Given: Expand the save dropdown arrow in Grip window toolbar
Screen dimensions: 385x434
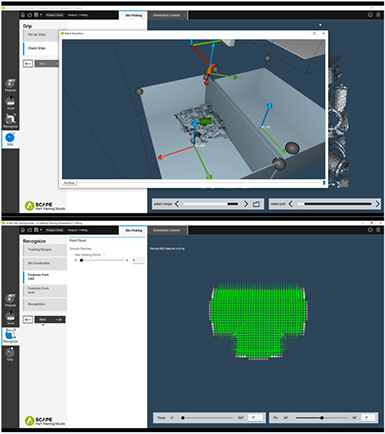Looking at the screenshot, I should pos(41,15).
